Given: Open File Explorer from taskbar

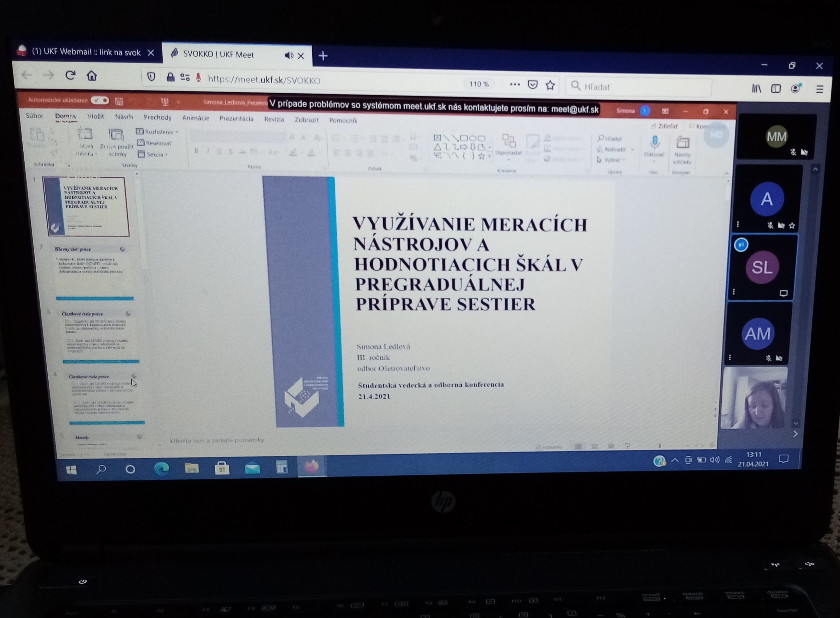Looking at the screenshot, I should tap(192, 468).
